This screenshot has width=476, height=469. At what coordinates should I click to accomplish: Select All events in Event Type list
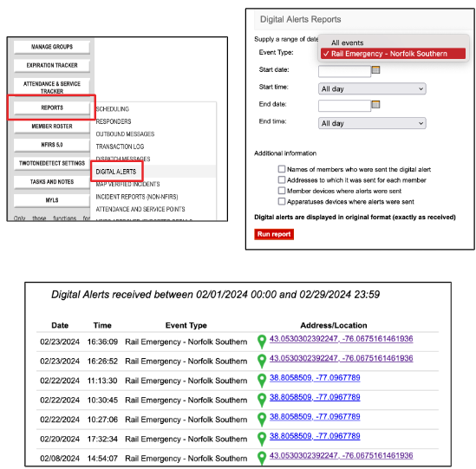[348, 42]
